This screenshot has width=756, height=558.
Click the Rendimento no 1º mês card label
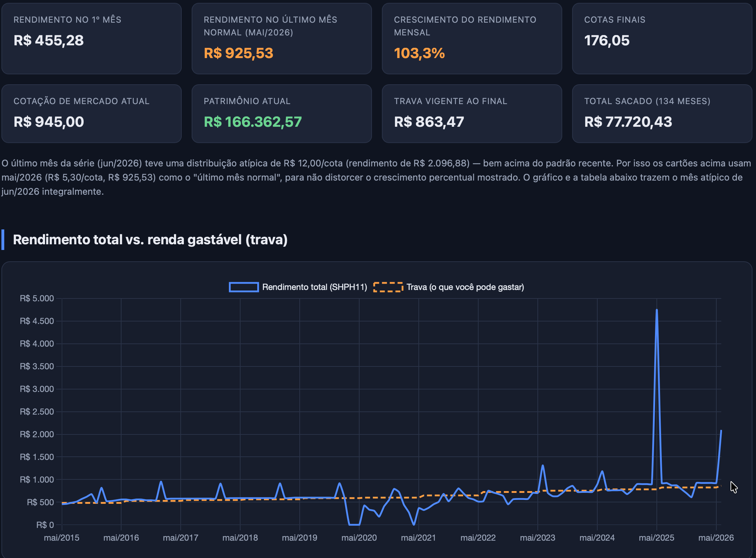click(67, 20)
